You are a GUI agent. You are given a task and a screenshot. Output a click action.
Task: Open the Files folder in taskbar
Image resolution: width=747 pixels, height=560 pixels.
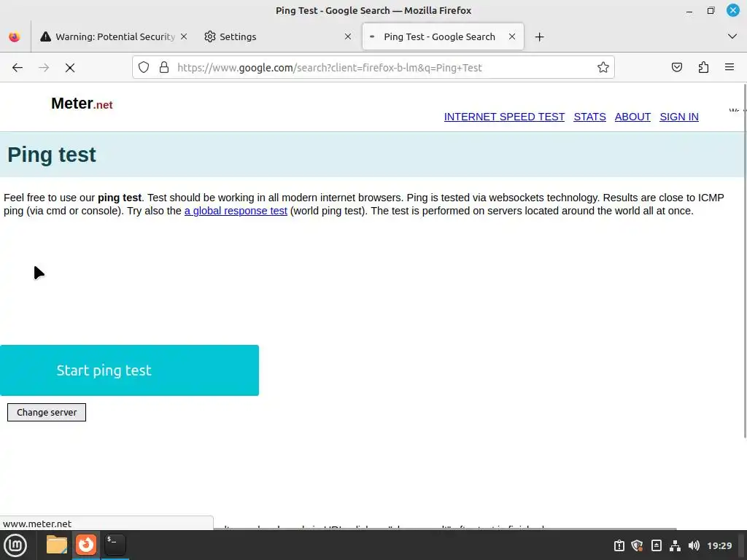57,545
